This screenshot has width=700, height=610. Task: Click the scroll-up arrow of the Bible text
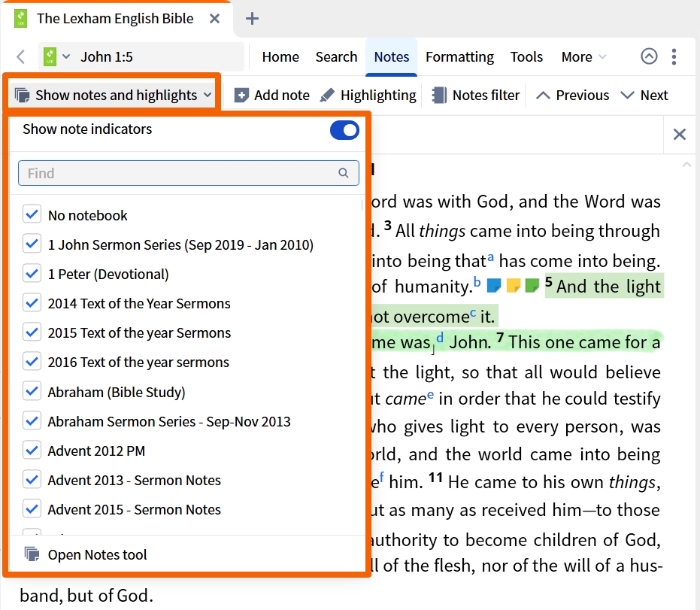[686, 165]
